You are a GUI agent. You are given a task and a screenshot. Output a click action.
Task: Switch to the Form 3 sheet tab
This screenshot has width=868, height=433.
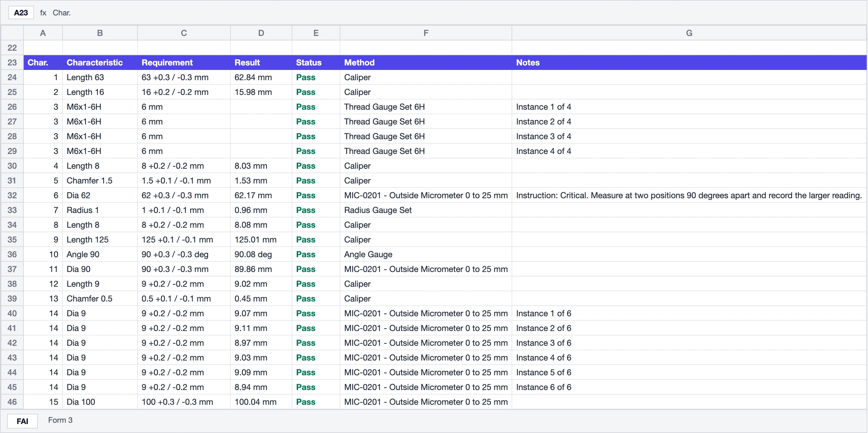tap(60, 420)
